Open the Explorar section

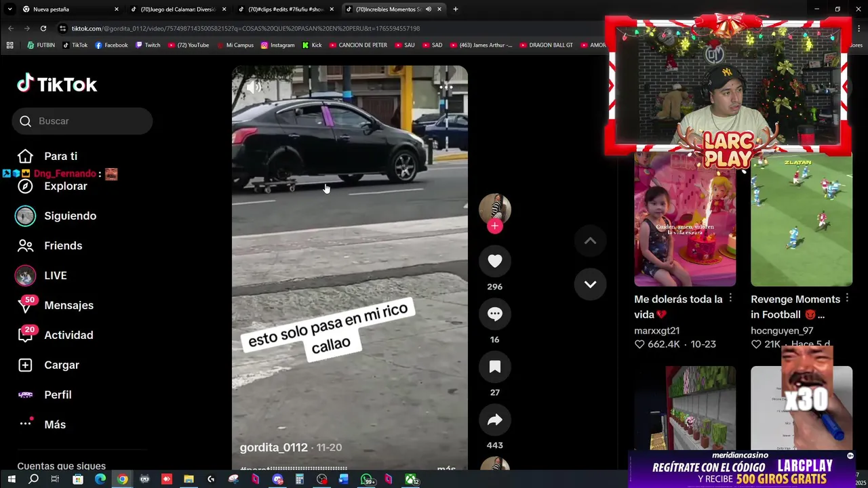(52, 186)
